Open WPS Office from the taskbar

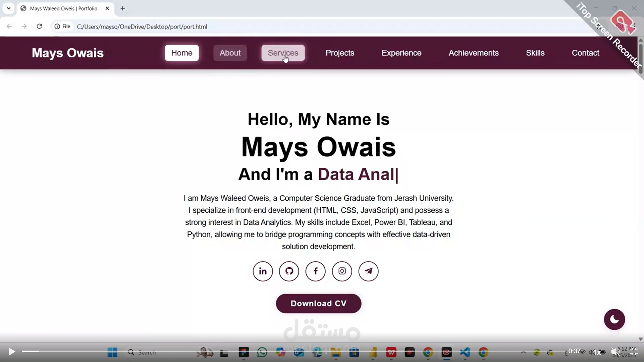click(391, 353)
